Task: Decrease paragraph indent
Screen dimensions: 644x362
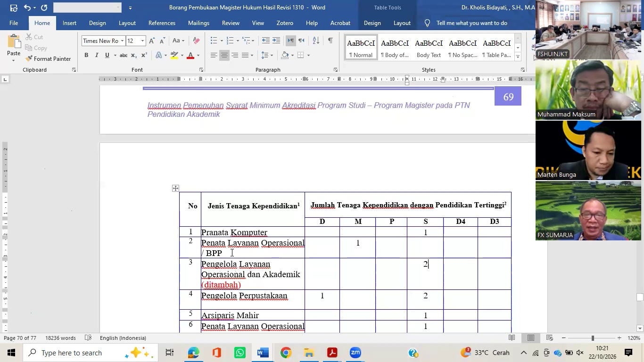Action: (x=266, y=41)
